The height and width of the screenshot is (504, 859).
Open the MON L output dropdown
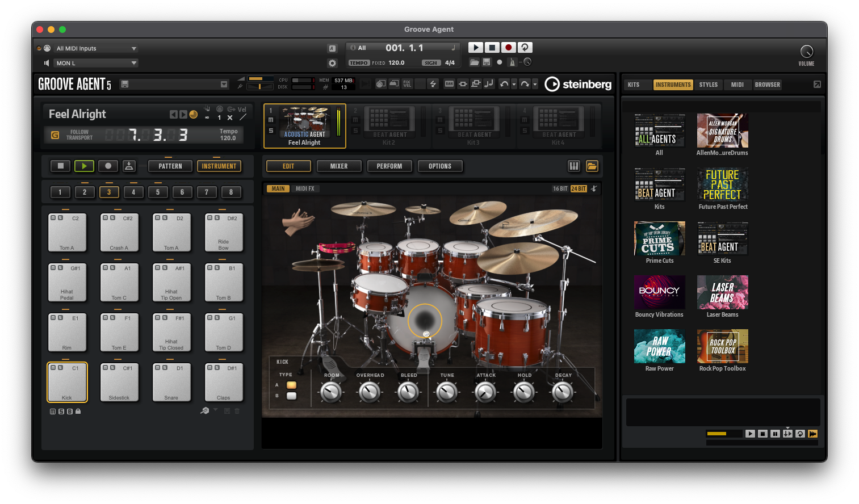pos(96,63)
